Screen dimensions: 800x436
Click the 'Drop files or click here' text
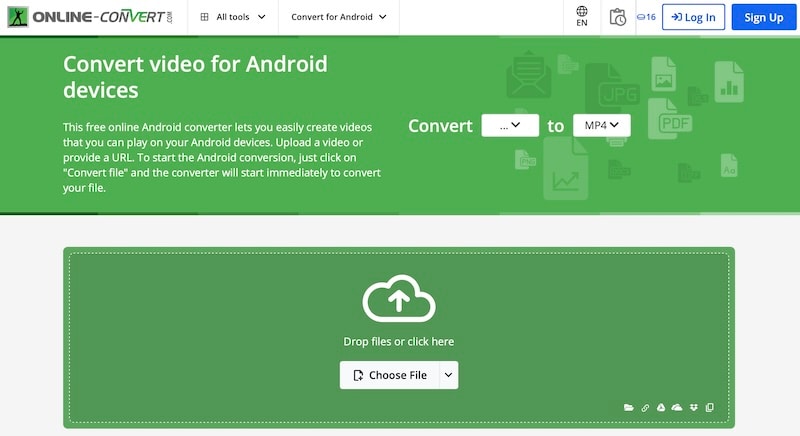(398, 342)
